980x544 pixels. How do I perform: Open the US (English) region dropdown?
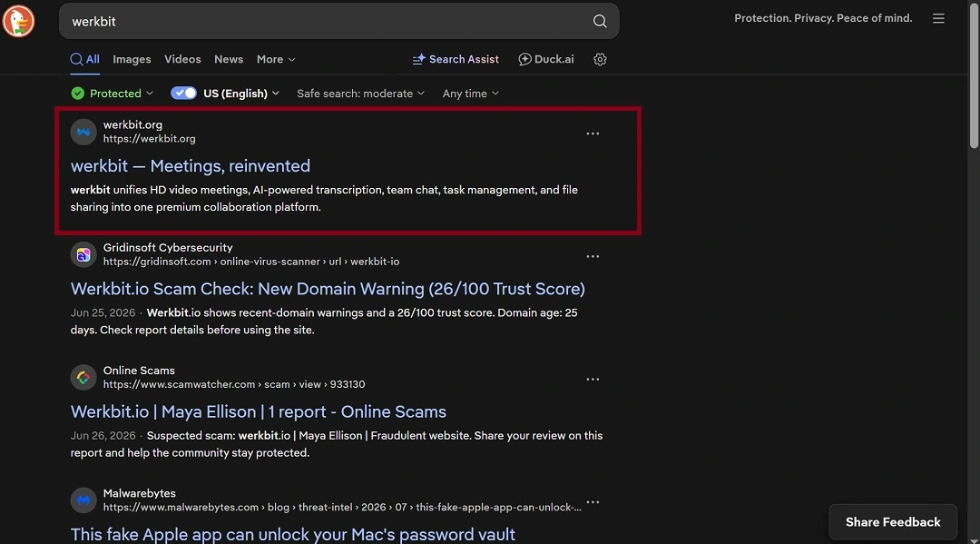point(241,94)
